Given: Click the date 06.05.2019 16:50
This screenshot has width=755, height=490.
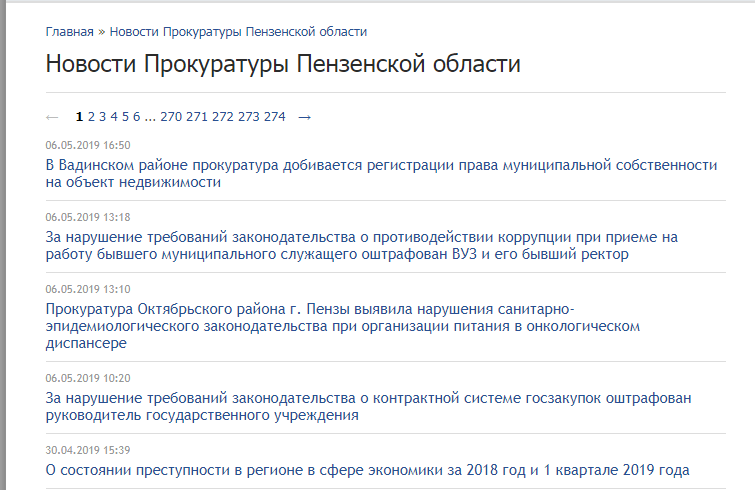Looking at the screenshot, I should click(x=88, y=145).
